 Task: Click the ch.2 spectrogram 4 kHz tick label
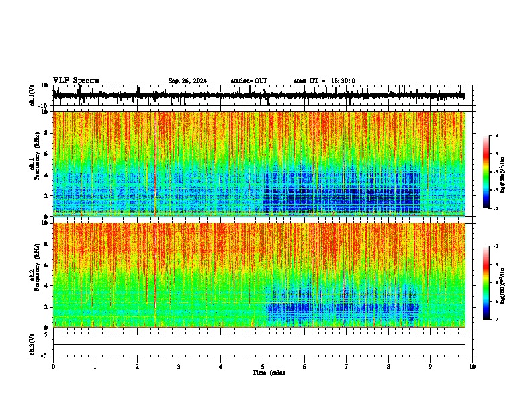46,286
